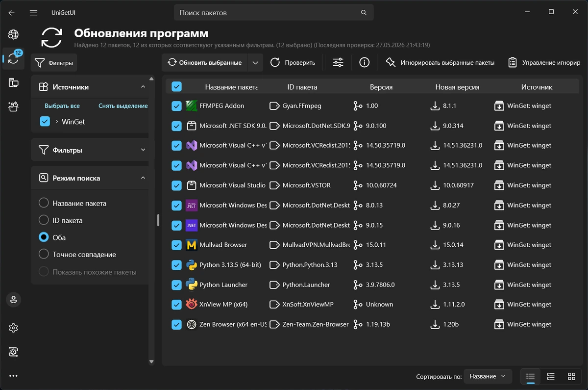Open installation options sliders icon in toolbar

pyautogui.click(x=338, y=62)
